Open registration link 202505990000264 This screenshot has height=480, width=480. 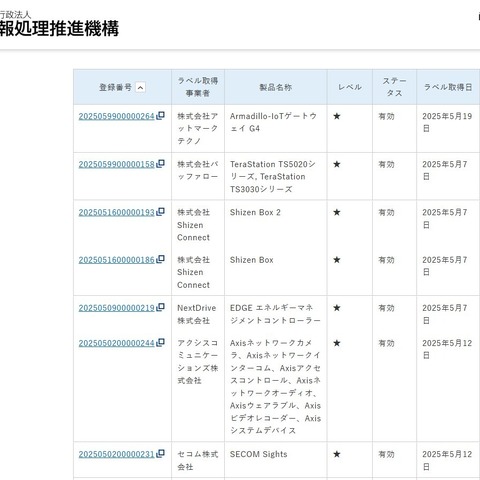(116, 116)
